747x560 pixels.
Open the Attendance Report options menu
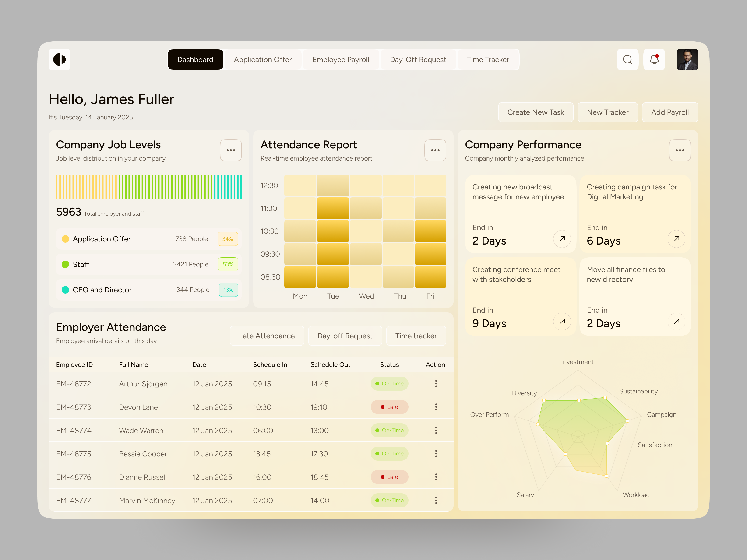pos(435,150)
